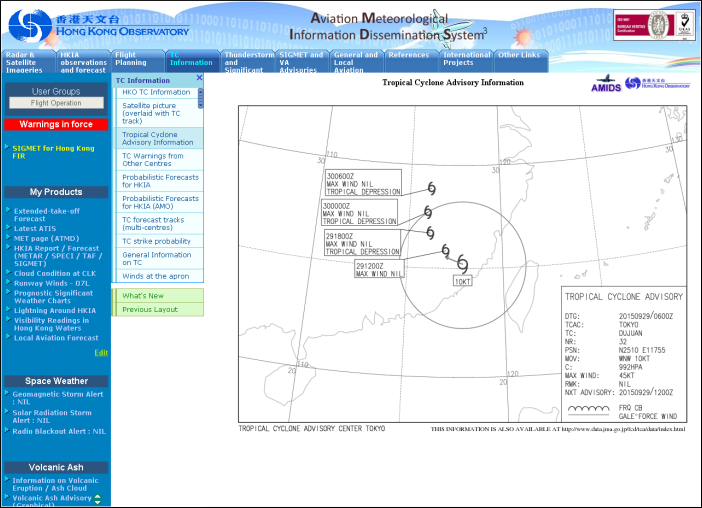Click the What's New button
Screen dimensions: 702x508
coord(158,295)
